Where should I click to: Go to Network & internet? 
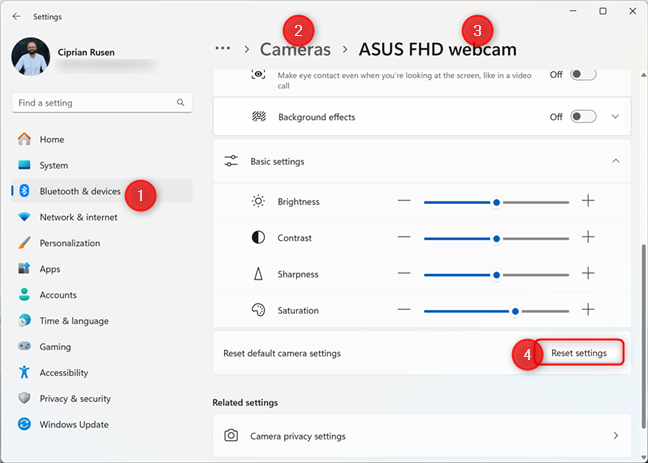[x=102, y=217]
